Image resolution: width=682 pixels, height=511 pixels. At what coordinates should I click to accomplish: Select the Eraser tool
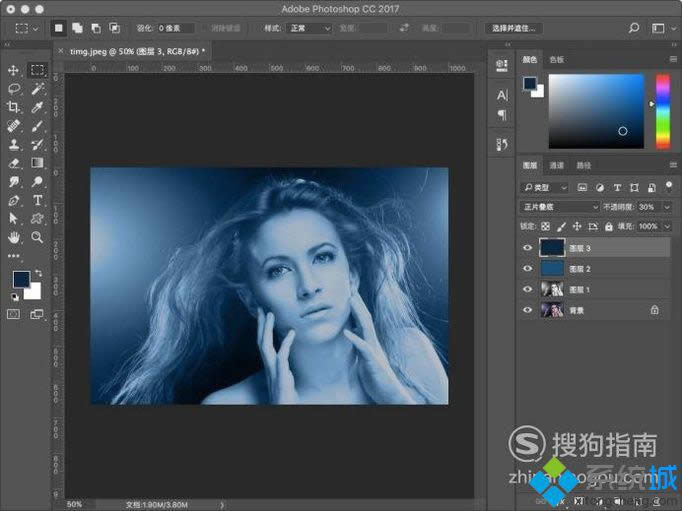pyautogui.click(x=13, y=163)
